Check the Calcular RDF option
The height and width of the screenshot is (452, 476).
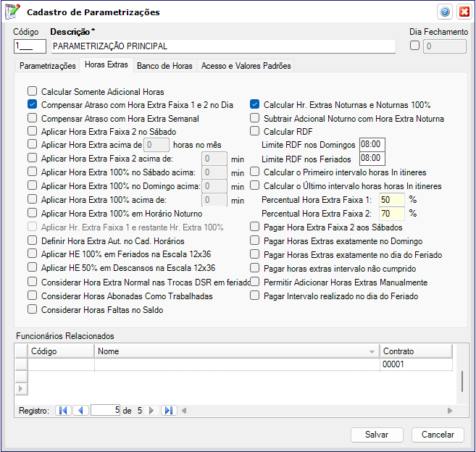(255, 131)
